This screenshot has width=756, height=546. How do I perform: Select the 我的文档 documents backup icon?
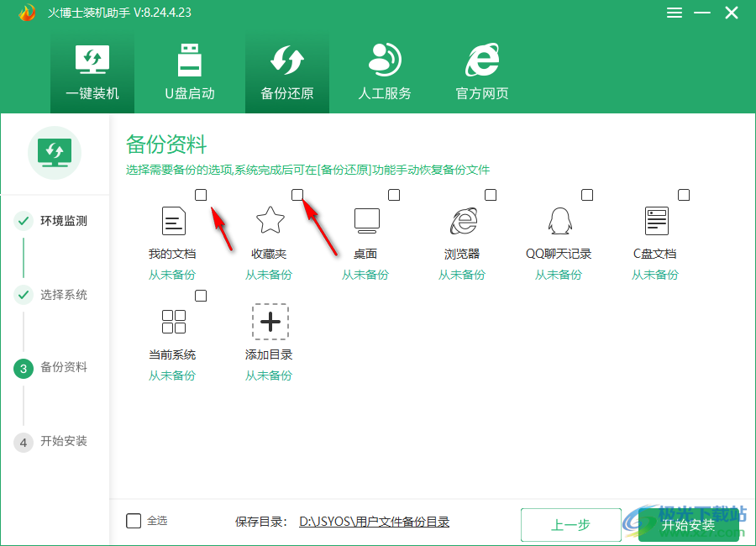173,221
